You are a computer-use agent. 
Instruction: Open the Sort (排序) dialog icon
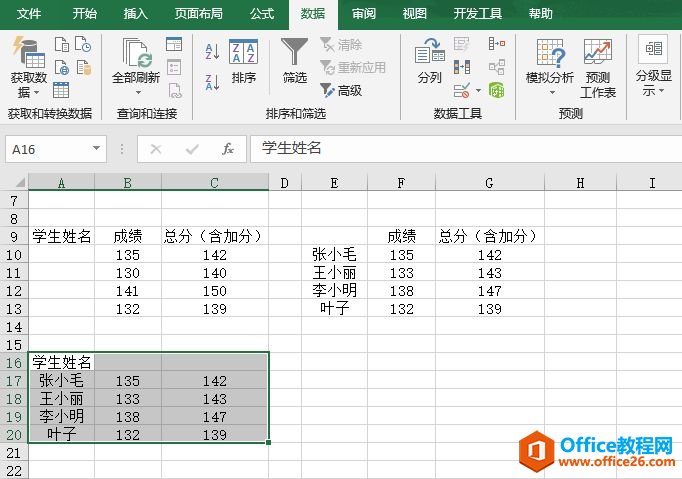point(243,62)
